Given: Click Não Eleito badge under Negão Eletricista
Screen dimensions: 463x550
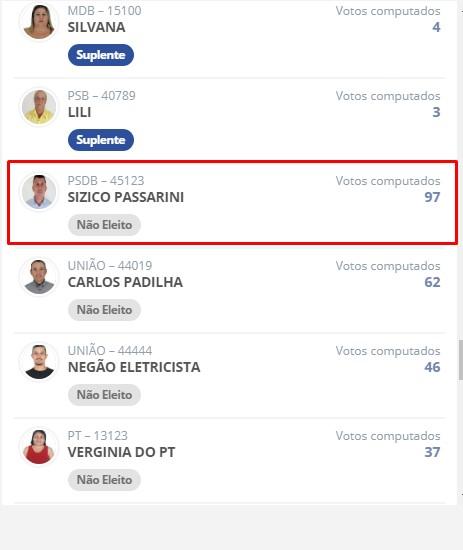Looking at the screenshot, I should [104, 395].
